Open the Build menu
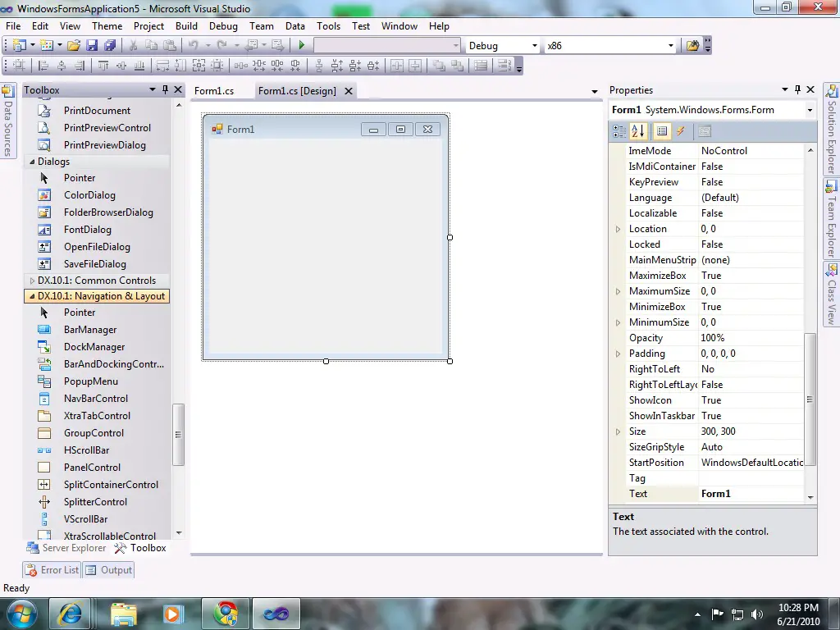The height and width of the screenshot is (630, 840). pyautogui.click(x=186, y=26)
